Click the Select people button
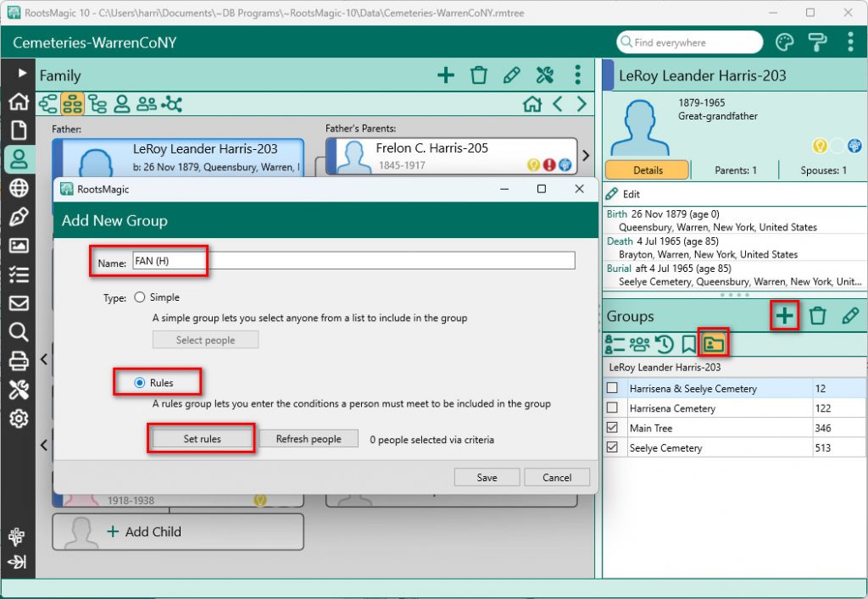The width and height of the screenshot is (868, 599). click(x=205, y=340)
